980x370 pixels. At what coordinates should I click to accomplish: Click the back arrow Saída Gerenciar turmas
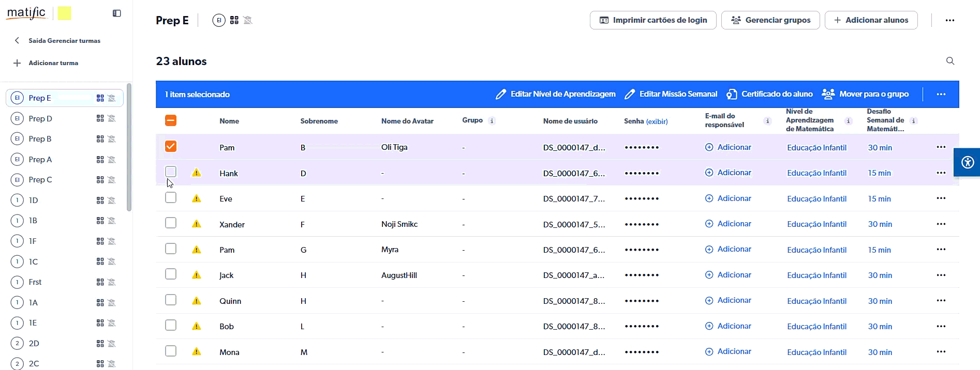pos(17,40)
